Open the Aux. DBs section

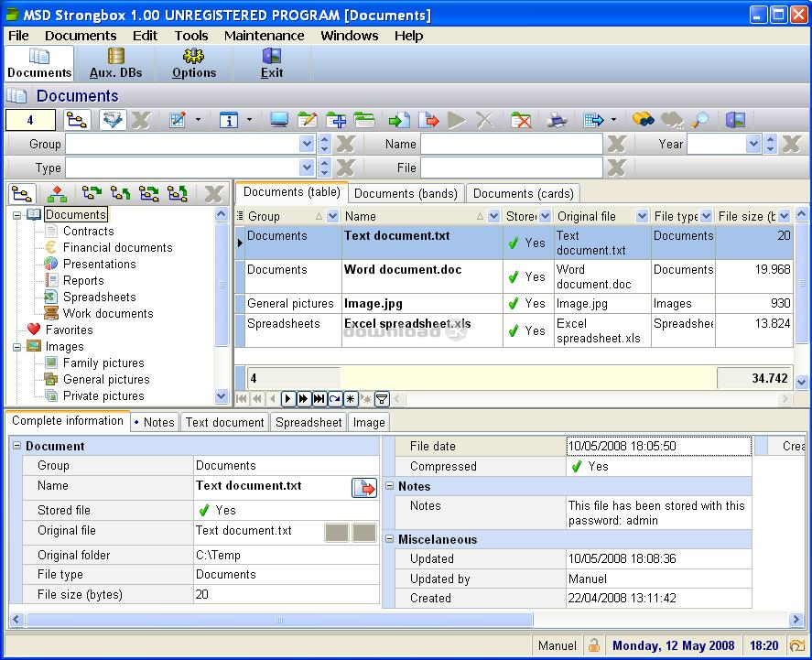coord(116,63)
